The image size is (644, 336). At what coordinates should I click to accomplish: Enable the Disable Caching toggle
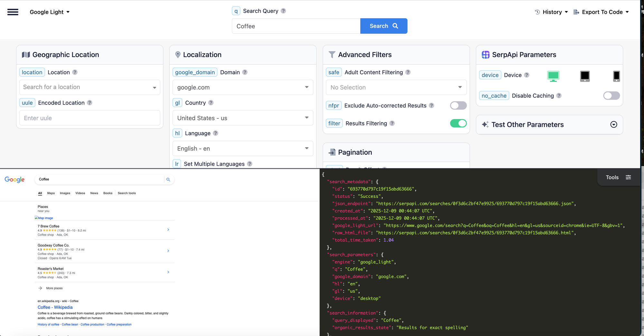611,96
